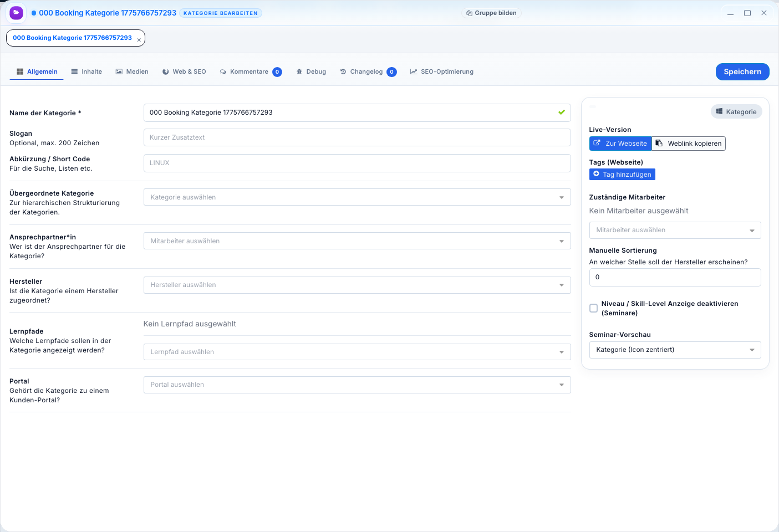The height and width of the screenshot is (532, 779).
Task: Click the Changelog history icon
Action: [x=343, y=72]
